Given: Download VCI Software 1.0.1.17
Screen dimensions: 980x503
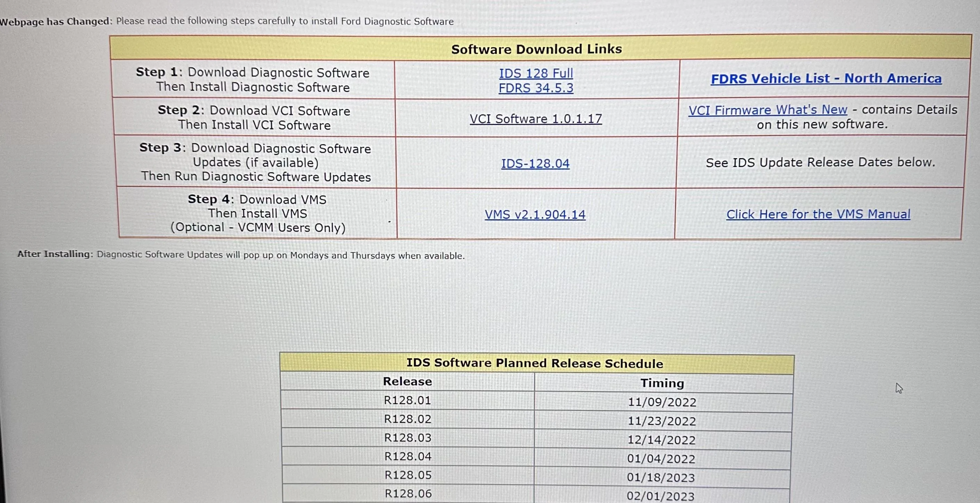Looking at the screenshot, I should point(535,119).
